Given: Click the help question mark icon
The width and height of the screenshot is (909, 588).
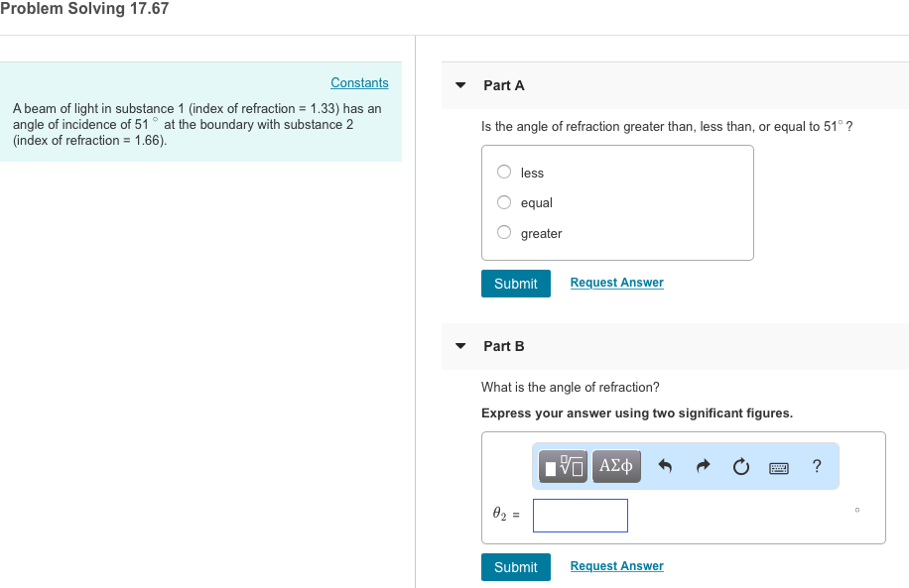Looking at the screenshot, I should [816, 466].
